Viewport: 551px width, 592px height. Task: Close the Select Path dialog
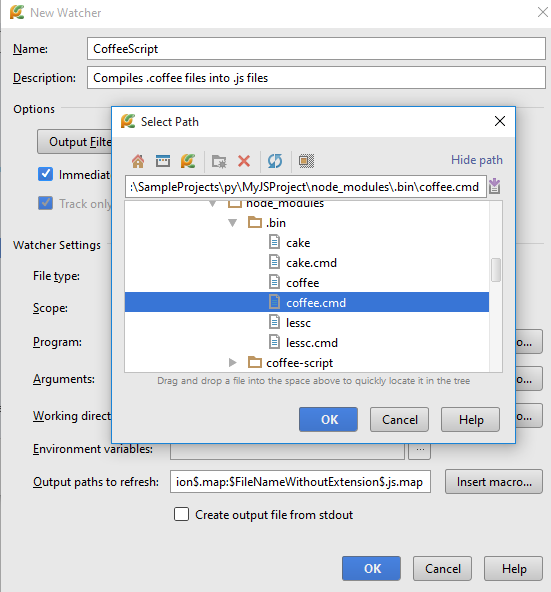coord(500,121)
